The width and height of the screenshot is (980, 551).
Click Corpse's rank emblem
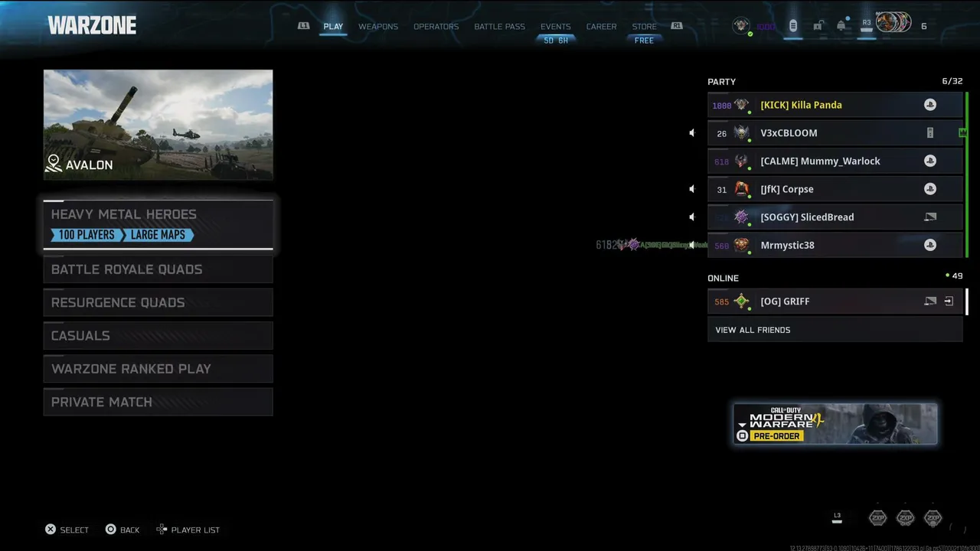coord(741,189)
